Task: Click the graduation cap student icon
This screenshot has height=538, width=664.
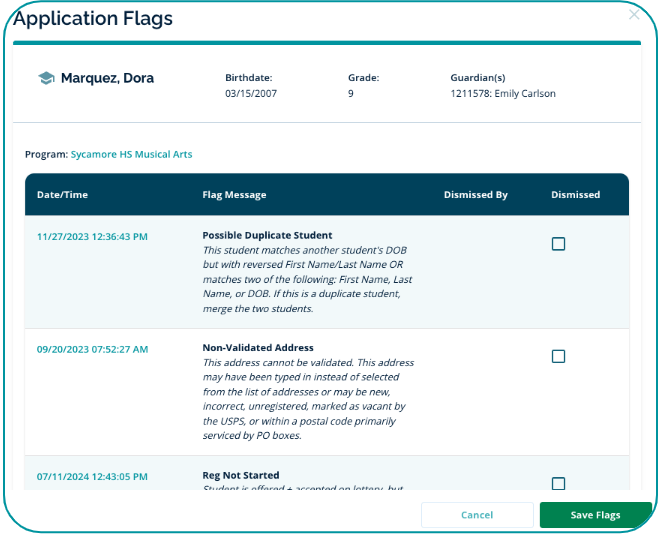Action: pyautogui.click(x=46, y=78)
